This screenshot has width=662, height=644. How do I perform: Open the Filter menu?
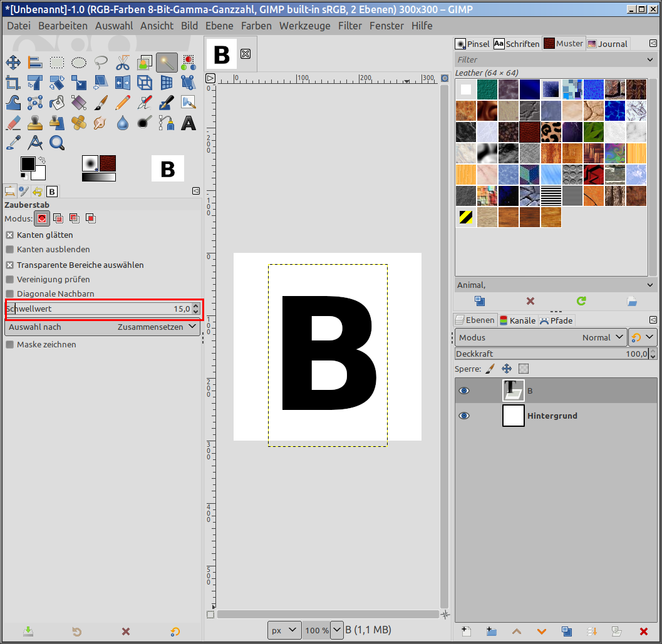pyautogui.click(x=350, y=26)
